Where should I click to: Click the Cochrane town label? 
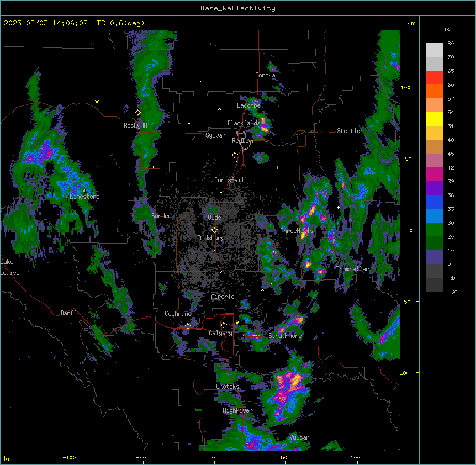click(x=178, y=314)
